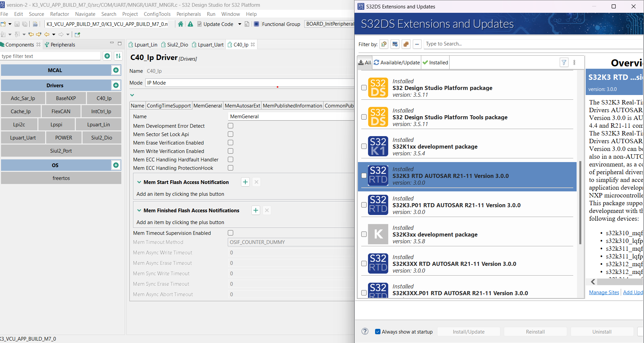Open the Update Code dropdown arrow
This screenshot has width=644, height=343.
[240, 24]
